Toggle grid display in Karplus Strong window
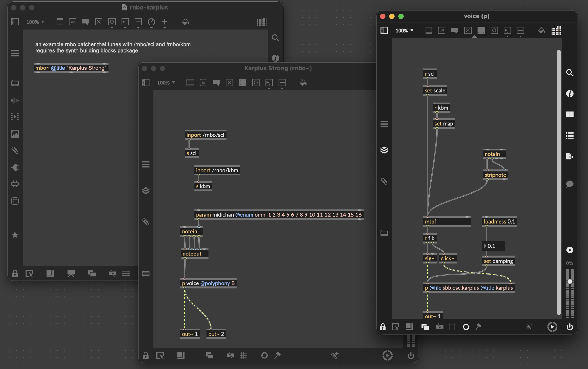588x369 pixels. click(243, 355)
